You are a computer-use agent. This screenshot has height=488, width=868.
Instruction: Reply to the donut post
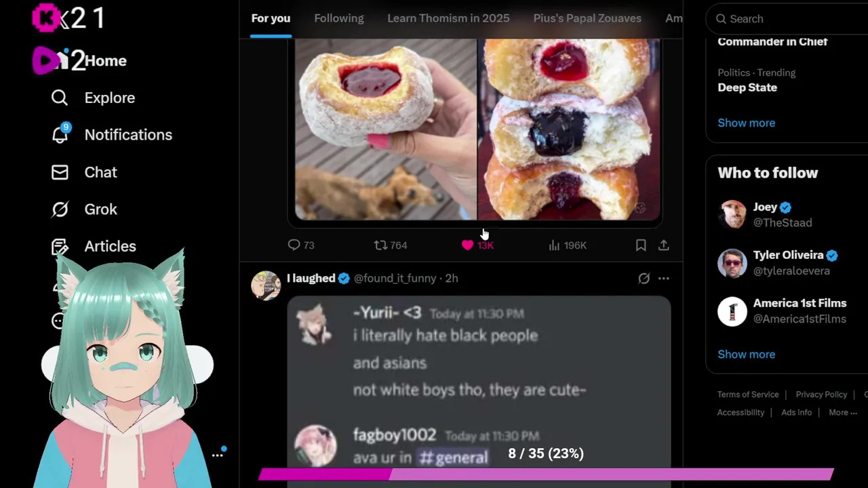click(x=294, y=245)
